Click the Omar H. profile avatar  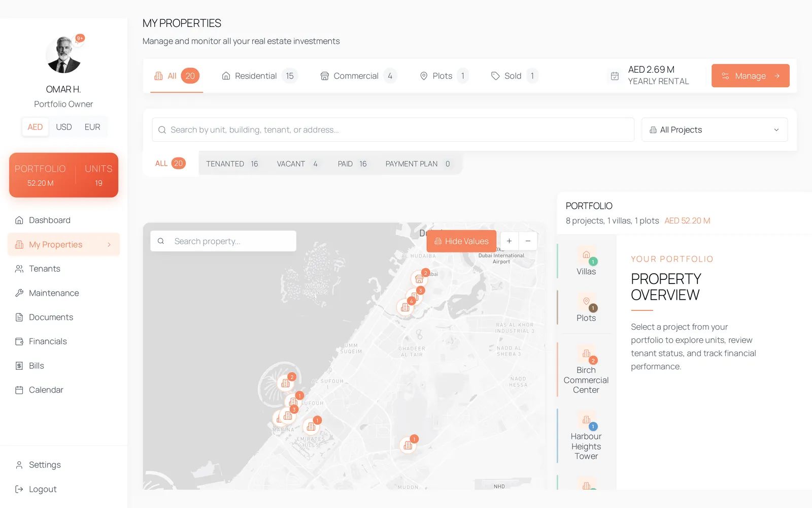click(63, 55)
